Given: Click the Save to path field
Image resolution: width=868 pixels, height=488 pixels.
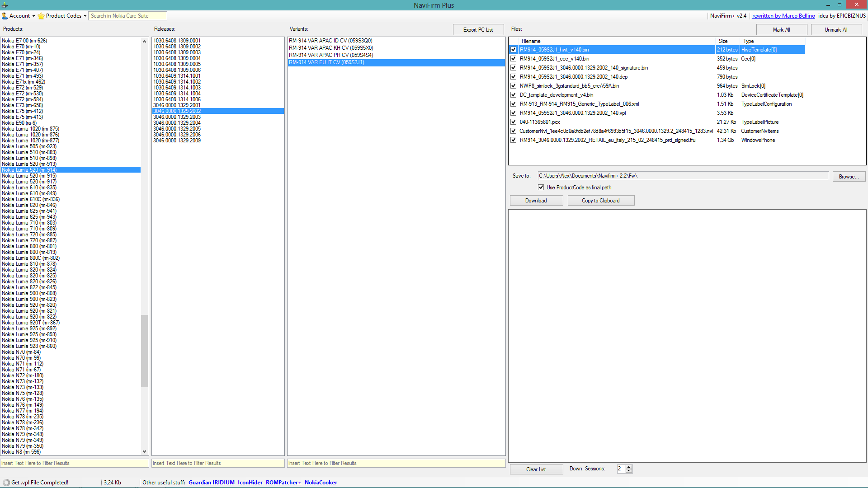Looking at the screenshot, I should pyautogui.click(x=683, y=176).
